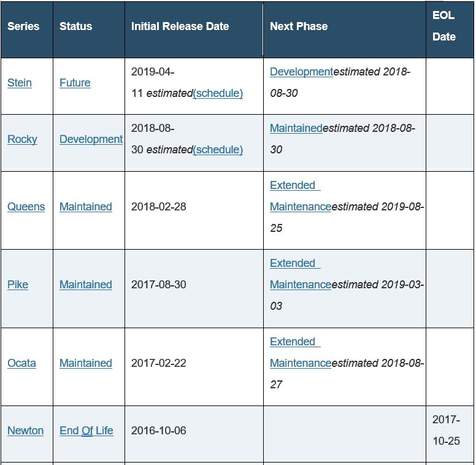Click the Future status link
Viewport: 476px width, 465px height.
[x=75, y=83]
